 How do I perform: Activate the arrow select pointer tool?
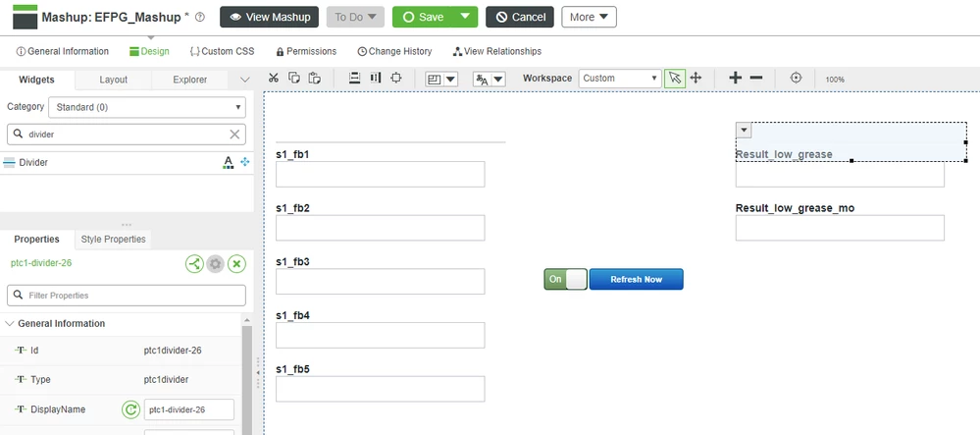click(674, 79)
